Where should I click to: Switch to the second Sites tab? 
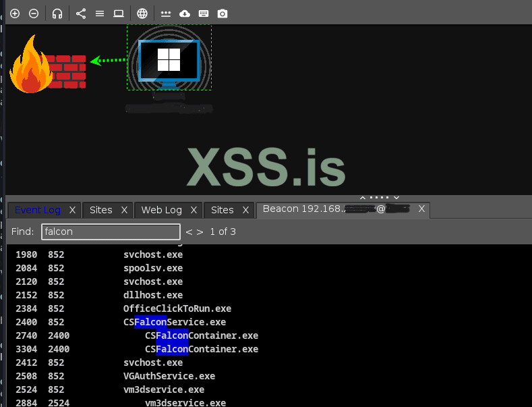tap(223, 210)
